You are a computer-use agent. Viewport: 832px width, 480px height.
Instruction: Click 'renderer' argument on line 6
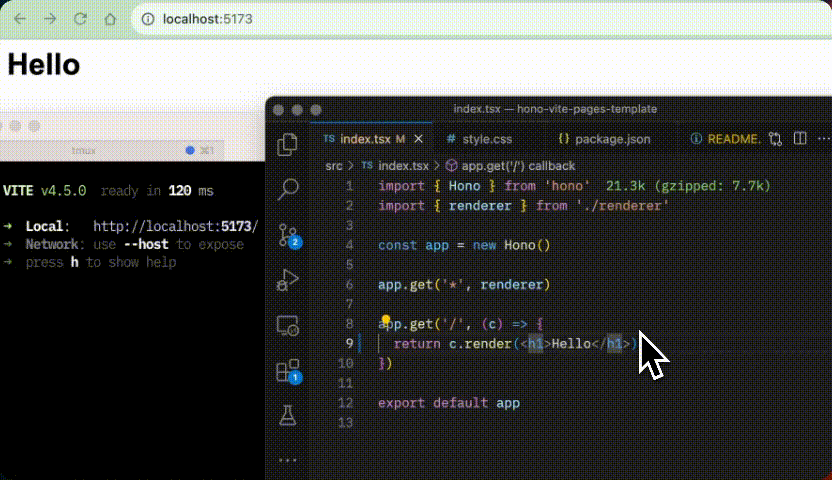[x=512, y=285]
